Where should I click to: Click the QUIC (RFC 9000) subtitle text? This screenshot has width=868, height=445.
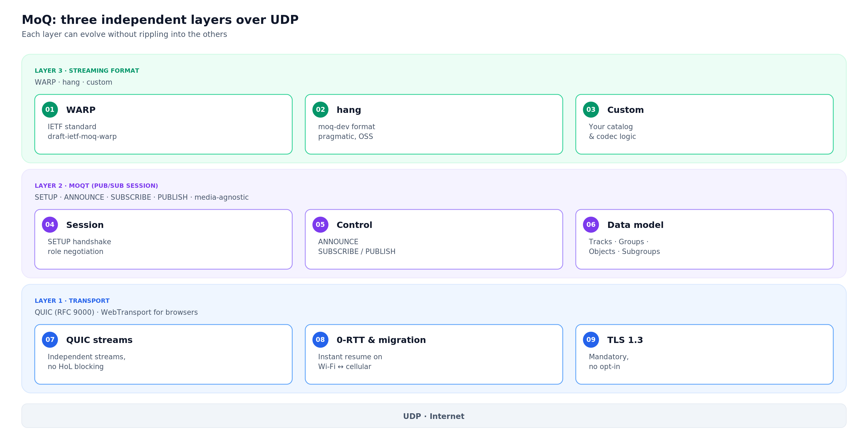(x=116, y=313)
